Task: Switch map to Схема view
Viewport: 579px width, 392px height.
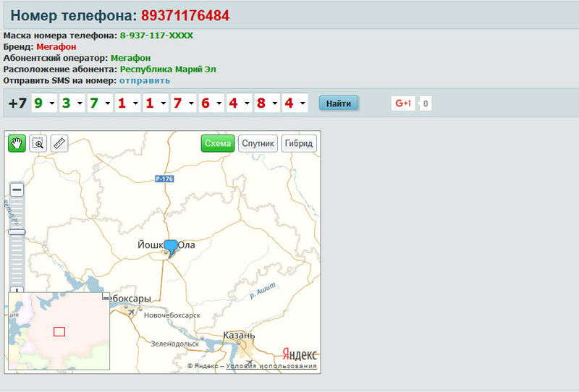Action: coord(218,143)
